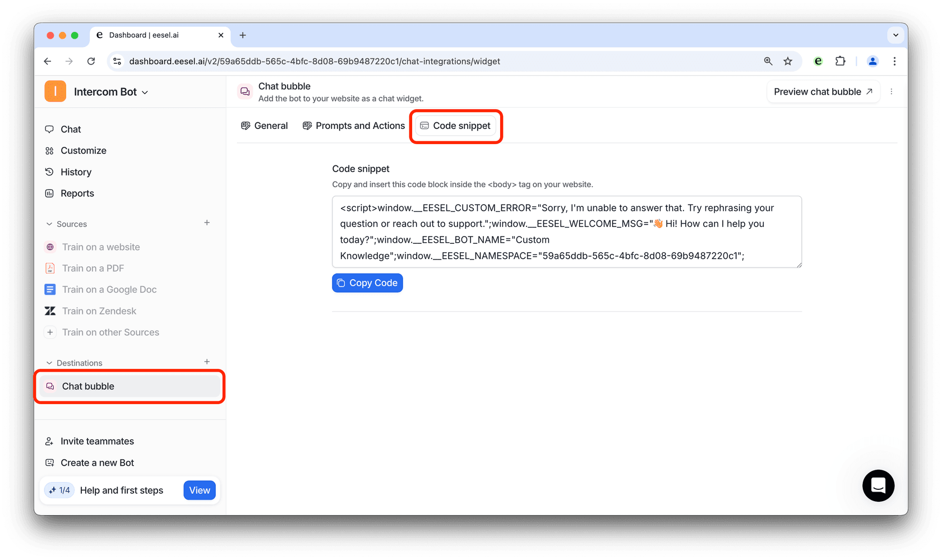Add a new destination with plus icon
Viewport: 942px width, 560px height.
coord(207,362)
